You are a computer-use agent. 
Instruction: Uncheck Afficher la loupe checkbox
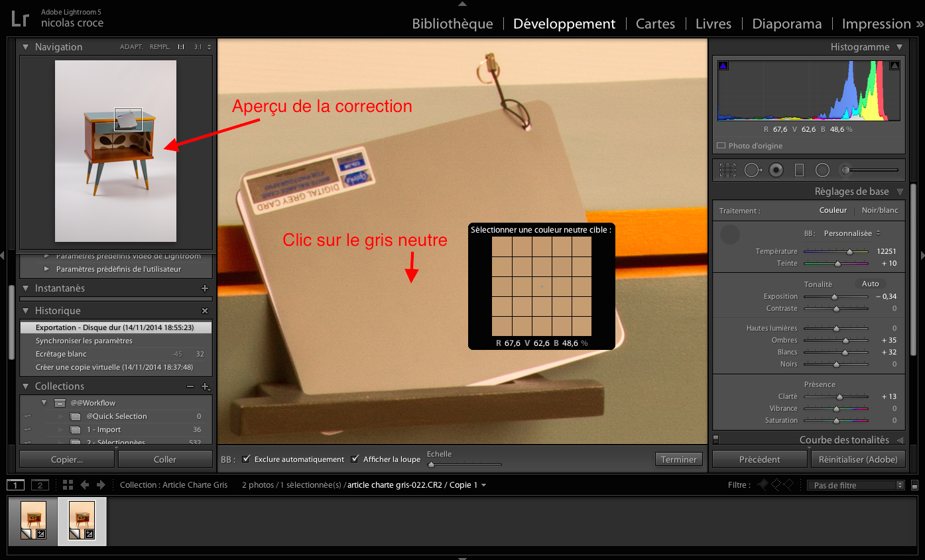[x=355, y=459]
